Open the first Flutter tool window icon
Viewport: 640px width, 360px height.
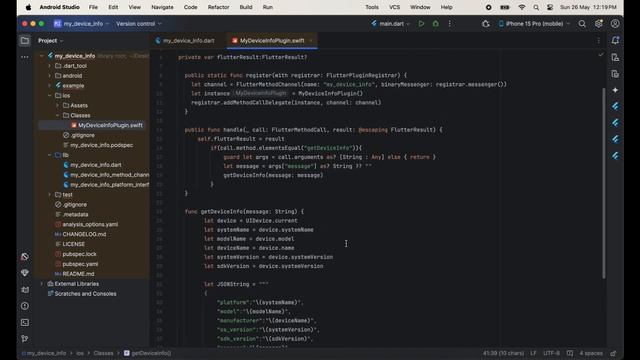615,106
